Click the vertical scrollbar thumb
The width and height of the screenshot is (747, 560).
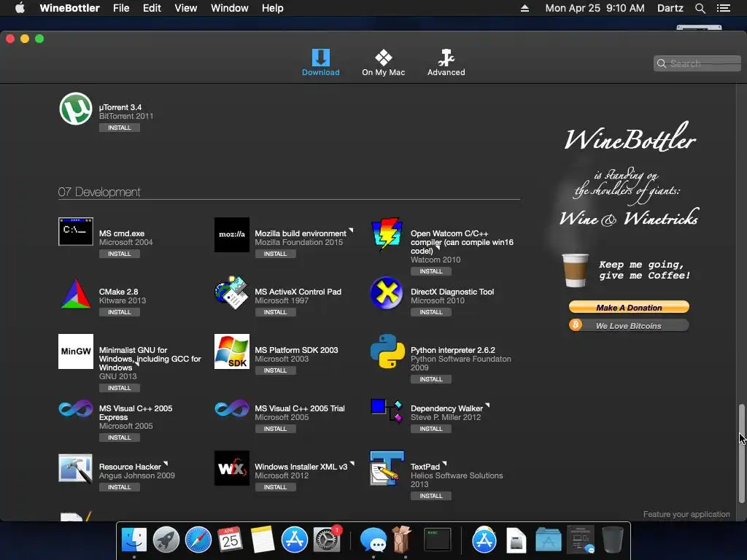tap(741, 454)
